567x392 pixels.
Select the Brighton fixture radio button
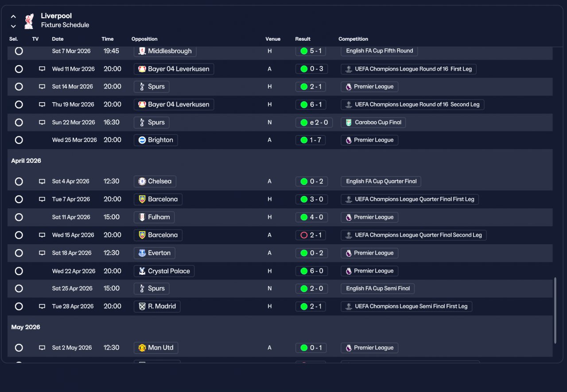[19, 140]
